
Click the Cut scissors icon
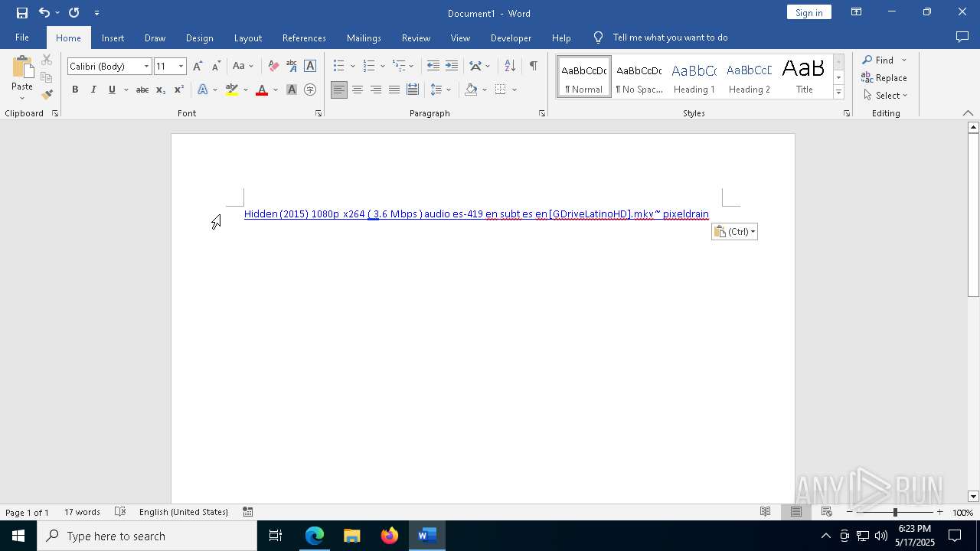[x=47, y=60]
